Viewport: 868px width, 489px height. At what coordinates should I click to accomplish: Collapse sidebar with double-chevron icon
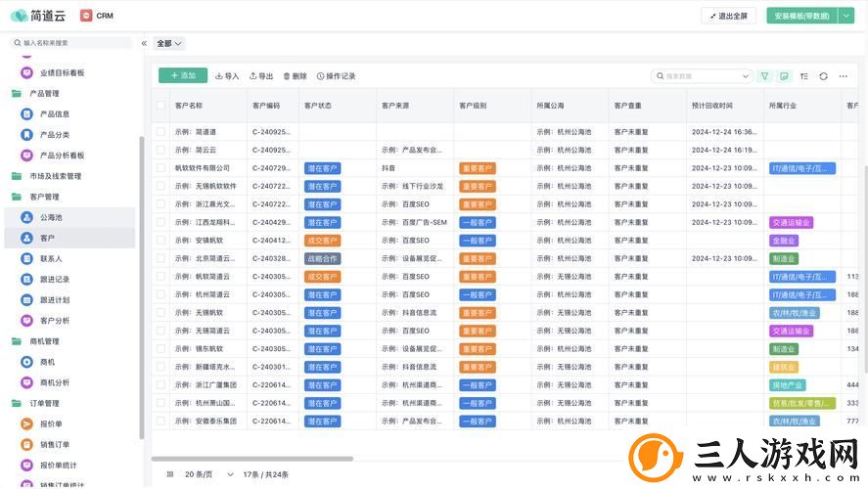click(144, 43)
